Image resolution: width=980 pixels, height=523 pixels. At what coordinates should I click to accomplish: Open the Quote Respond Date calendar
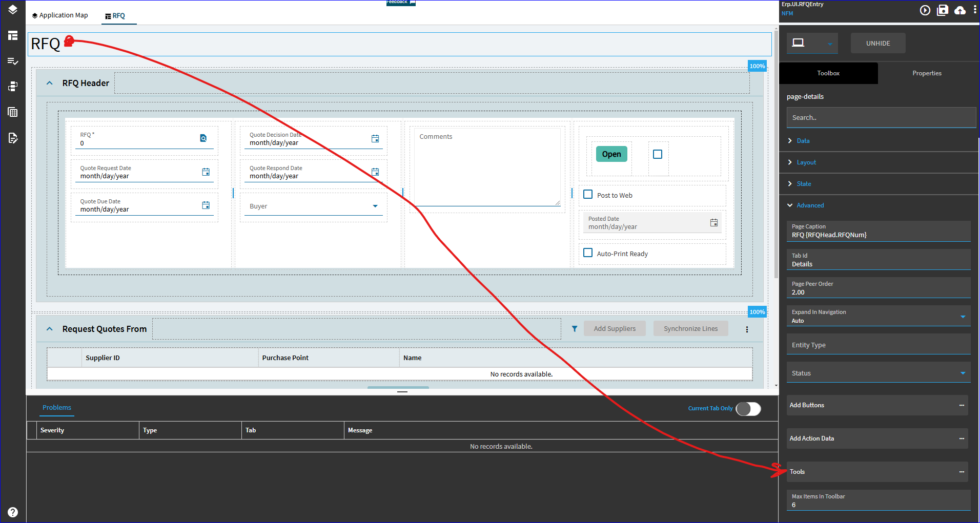click(x=375, y=172)
